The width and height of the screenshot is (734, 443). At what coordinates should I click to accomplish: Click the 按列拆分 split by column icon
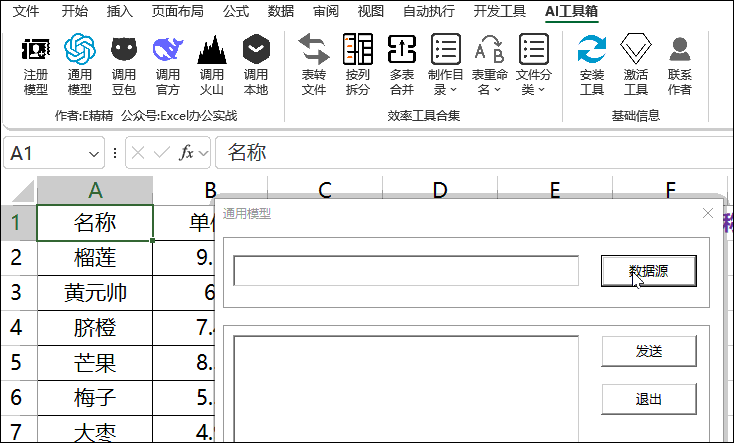point(357,65)
